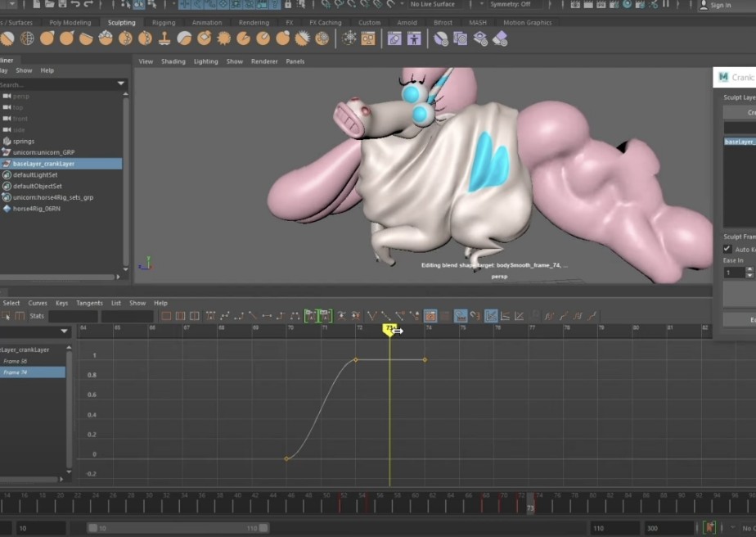Click the playback range slider bar
756x537 pixels.
click(x=177, y=528)
